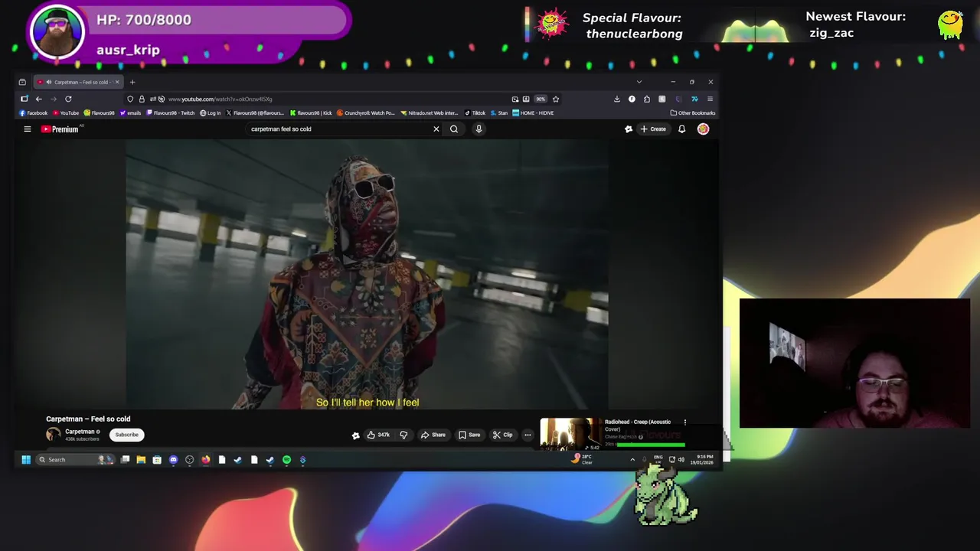This screenshot has width=980, height=551.
Task: Open the Flavours98 - Twitch bookmark
Action: click(171, 113)
